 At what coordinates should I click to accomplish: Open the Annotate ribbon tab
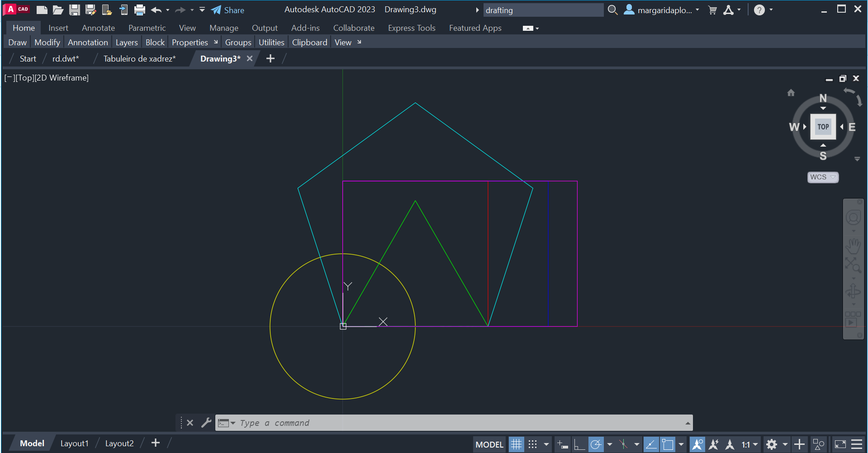(98, 28)
